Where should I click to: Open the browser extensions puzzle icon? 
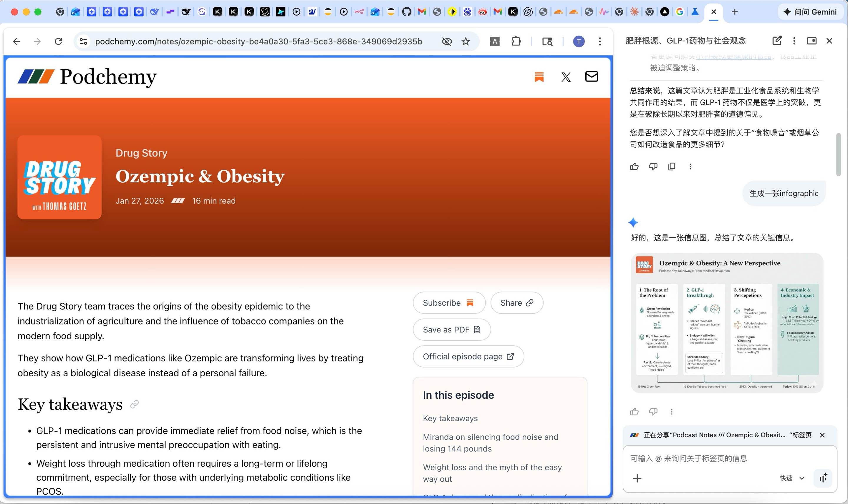pyautogui.click(x=516, y=41)
